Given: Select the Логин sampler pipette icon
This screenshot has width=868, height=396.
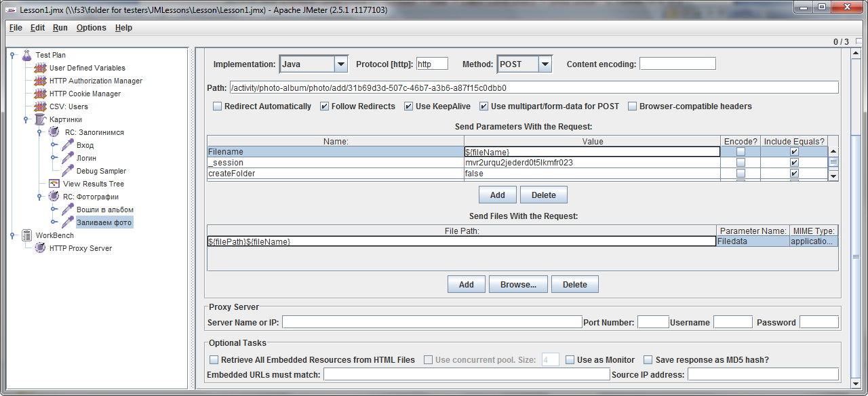Looking at the screenshot, I should 68,158.
